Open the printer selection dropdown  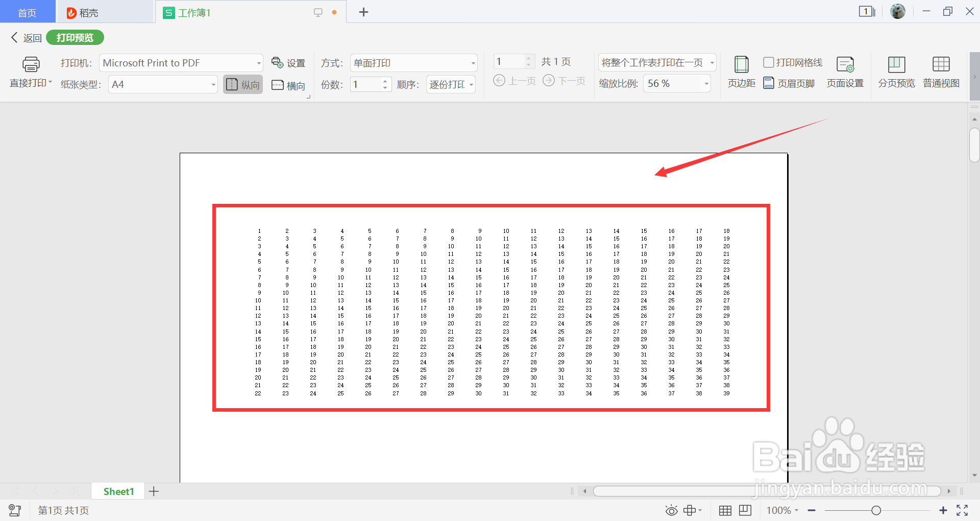click(x=259, y=63)
